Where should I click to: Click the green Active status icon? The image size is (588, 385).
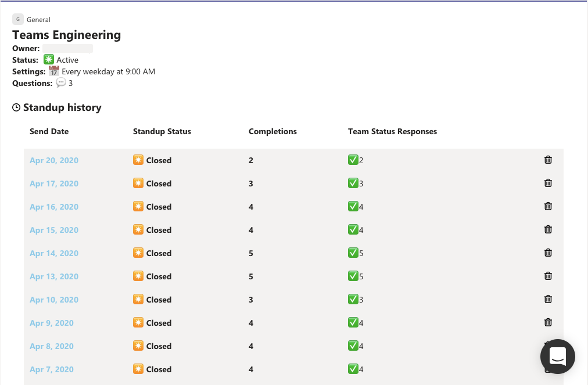coord(49,59)
